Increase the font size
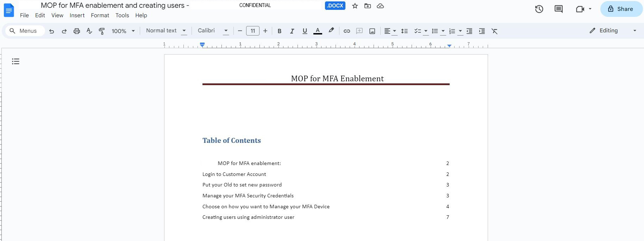The width and height of the screenshot is (644, 241). [x=265, y=31]
